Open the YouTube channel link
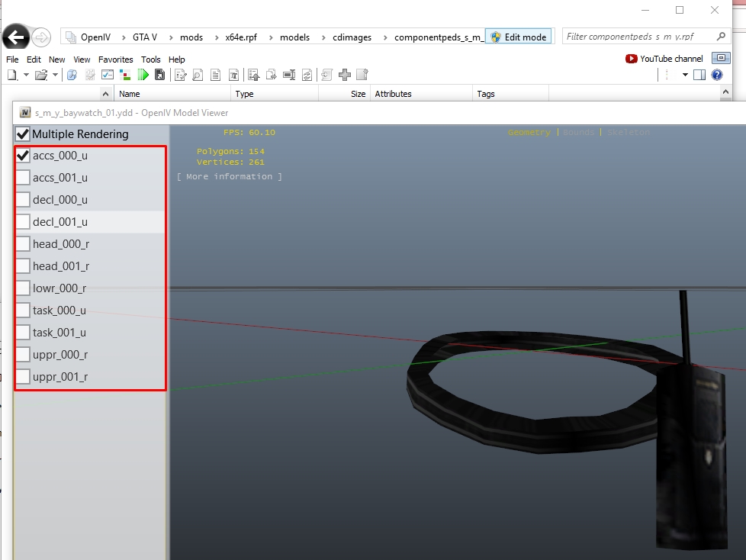Image resolution: width=746 pixels, height=560 pixels. tap(664, 59)
